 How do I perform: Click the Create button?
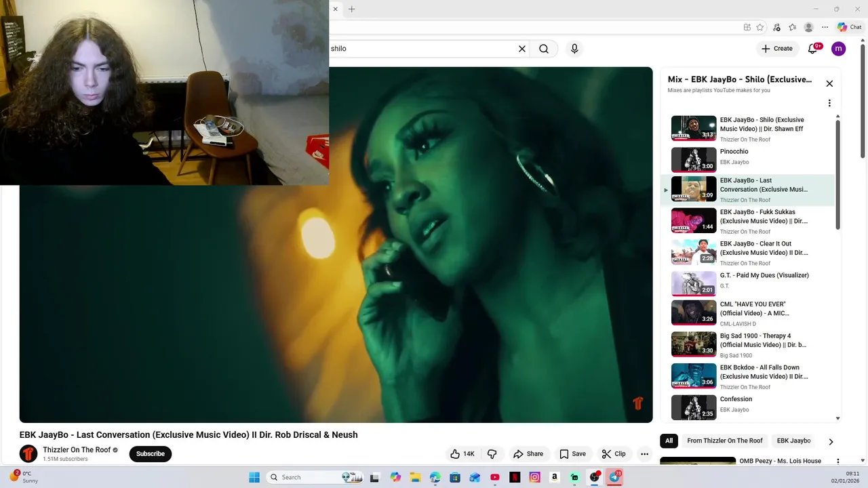coord(777,49)
